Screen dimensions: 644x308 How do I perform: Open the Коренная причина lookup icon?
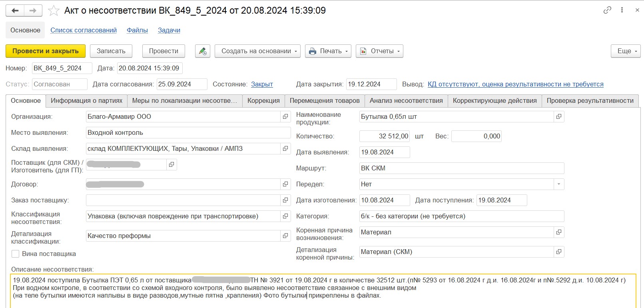(559, 232)
